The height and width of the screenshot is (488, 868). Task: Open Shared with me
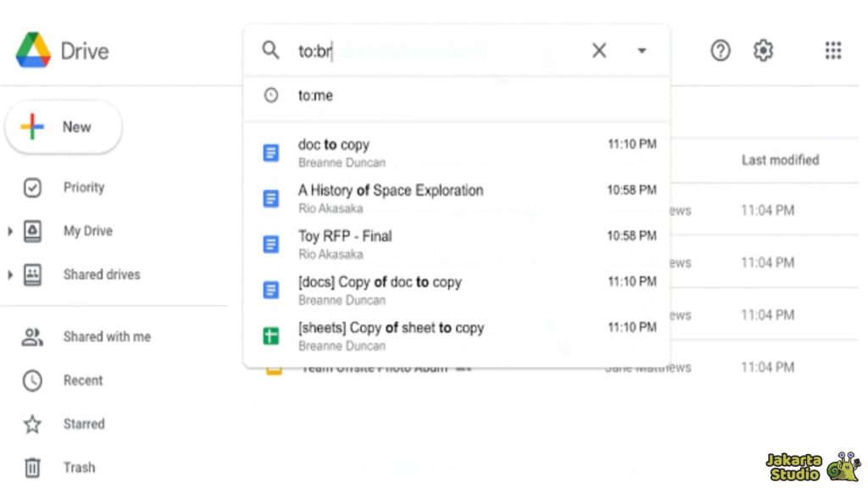[107, 336]
